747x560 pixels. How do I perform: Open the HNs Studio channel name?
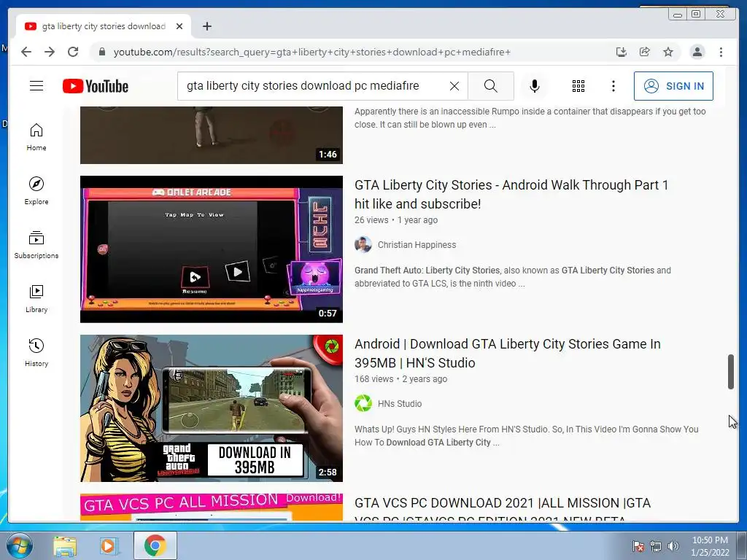[400, 404]
